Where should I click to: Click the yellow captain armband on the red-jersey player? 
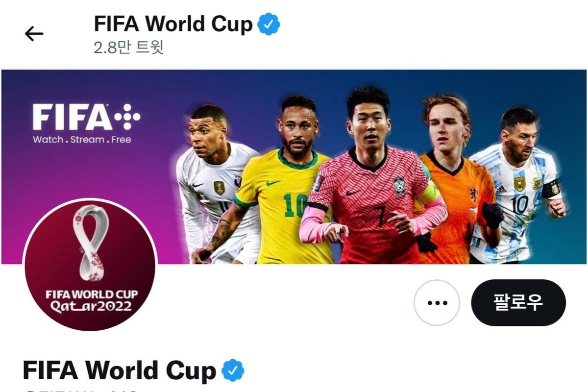coord(429,193)
